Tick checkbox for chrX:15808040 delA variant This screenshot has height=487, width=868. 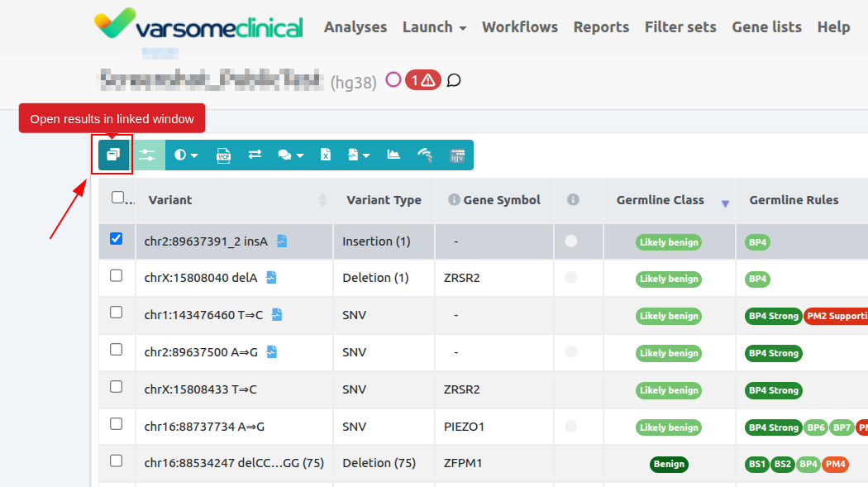pyautogui.click(x=117, y=275)
